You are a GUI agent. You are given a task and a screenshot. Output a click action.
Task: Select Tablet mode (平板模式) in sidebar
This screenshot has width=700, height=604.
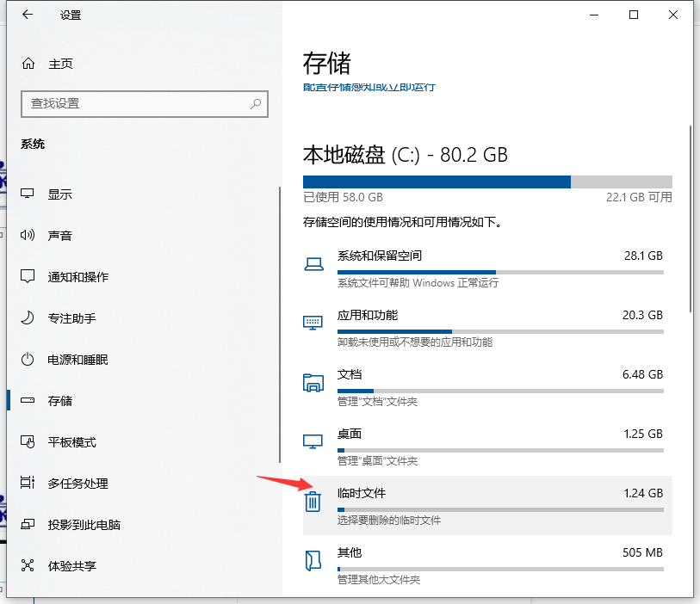pyautogui.click(x=71, y=442)
